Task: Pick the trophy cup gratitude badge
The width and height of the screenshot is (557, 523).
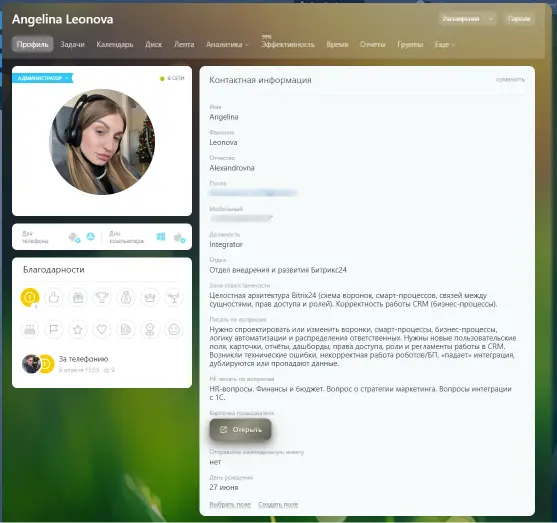Action: point(102,297)
